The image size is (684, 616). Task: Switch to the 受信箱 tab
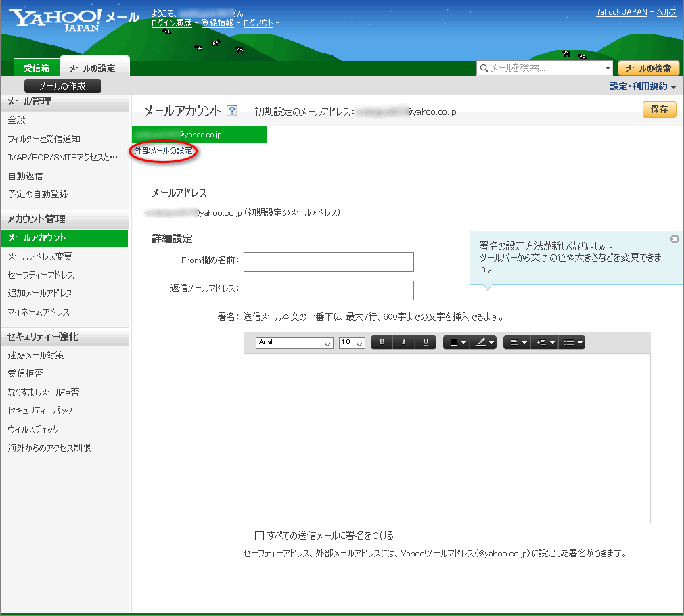coord(37,68)
